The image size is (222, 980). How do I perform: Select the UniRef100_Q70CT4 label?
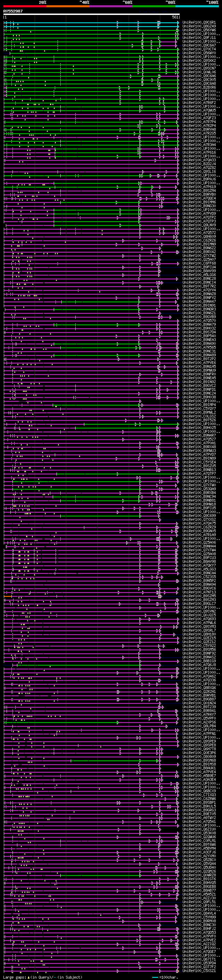[x=199, y=49]
